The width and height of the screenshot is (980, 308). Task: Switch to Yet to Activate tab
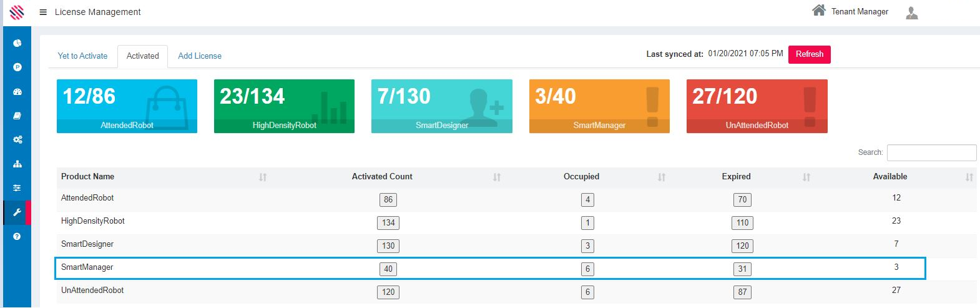[82, 56]
